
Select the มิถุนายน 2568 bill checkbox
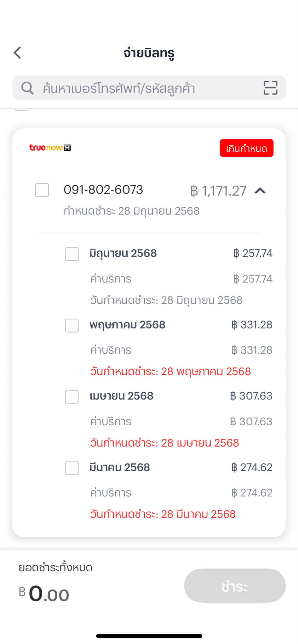click(x=72, y=254)
